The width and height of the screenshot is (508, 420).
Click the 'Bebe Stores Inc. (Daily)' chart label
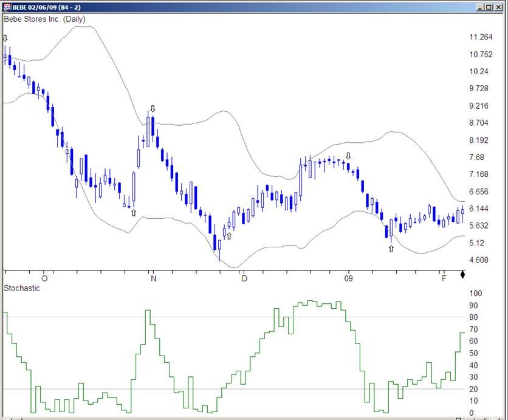pos(44,19)
